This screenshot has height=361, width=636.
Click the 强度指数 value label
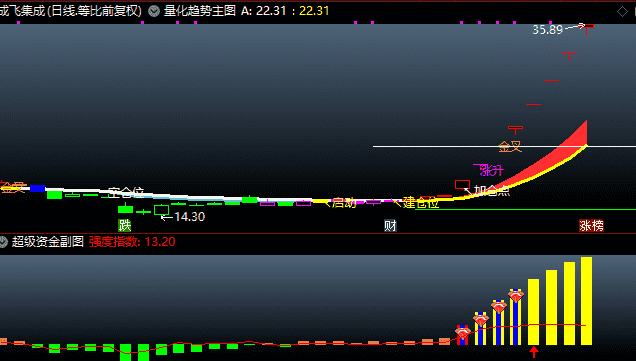pyautogui.click(x=132, y=242)
